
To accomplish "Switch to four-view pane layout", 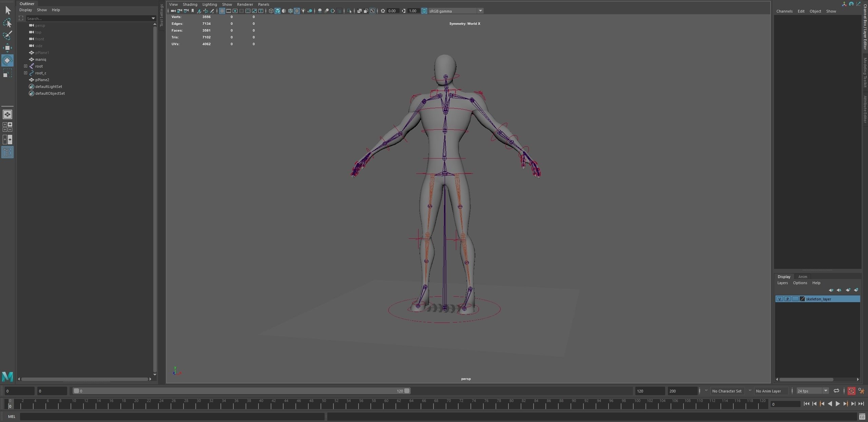I will (x=7, y=127).
